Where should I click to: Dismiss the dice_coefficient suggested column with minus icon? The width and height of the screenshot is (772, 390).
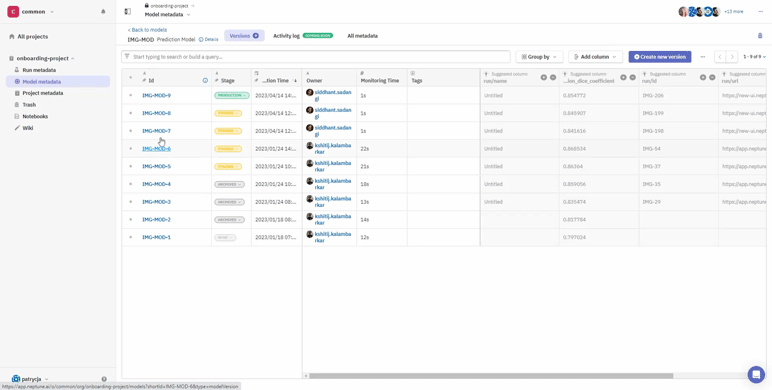pyautogui.click(x=633, y=77)
